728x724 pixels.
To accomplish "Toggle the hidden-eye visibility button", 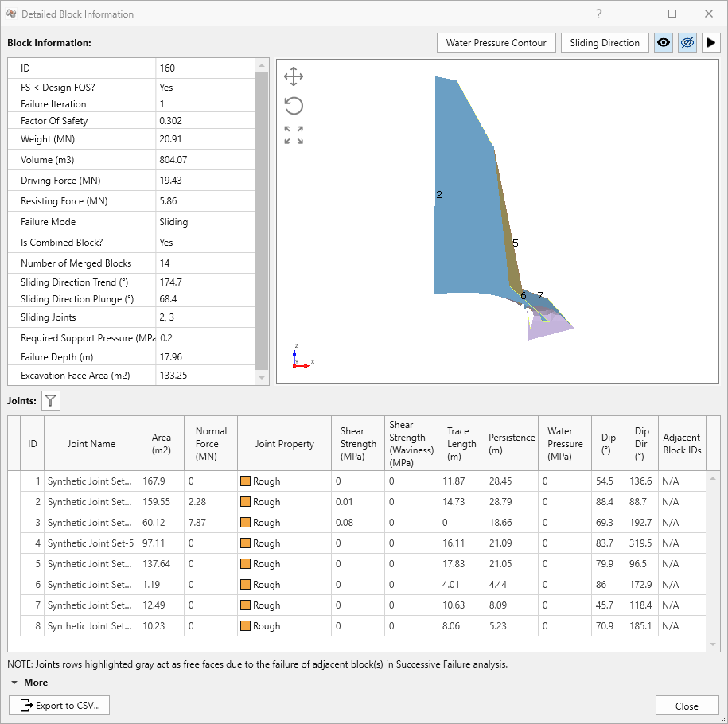I will click(687, 43).
